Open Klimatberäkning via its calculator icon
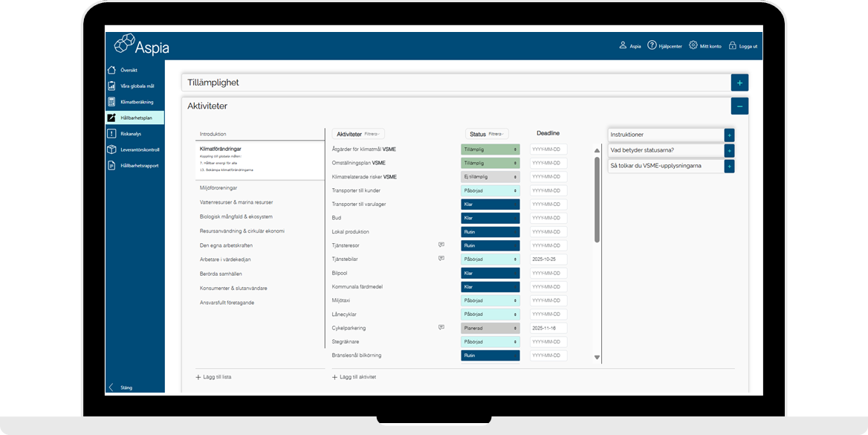The height and width of the screenshot is (435, 868). pyautogui.click(x=111, y=102)
